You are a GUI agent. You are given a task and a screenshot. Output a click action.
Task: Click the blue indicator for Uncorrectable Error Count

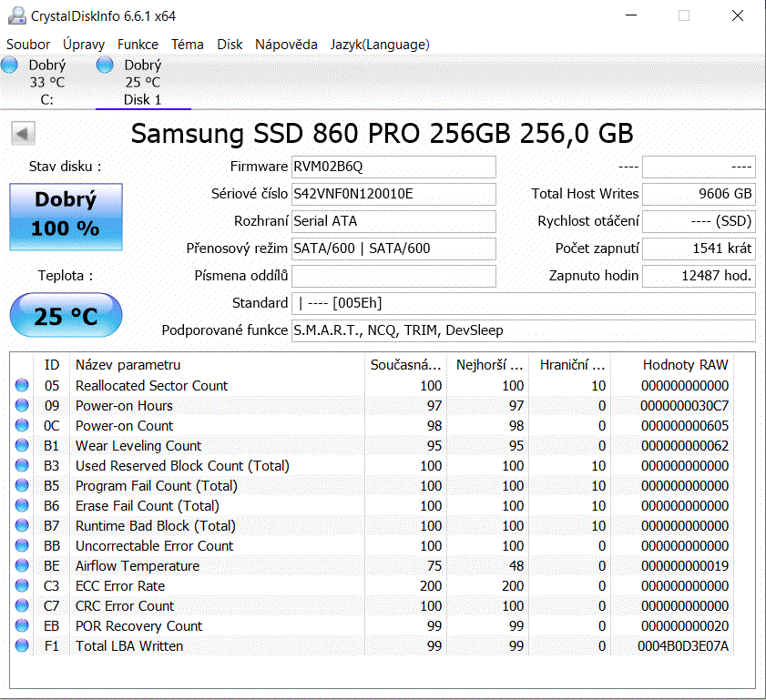[x=21, y=545]
